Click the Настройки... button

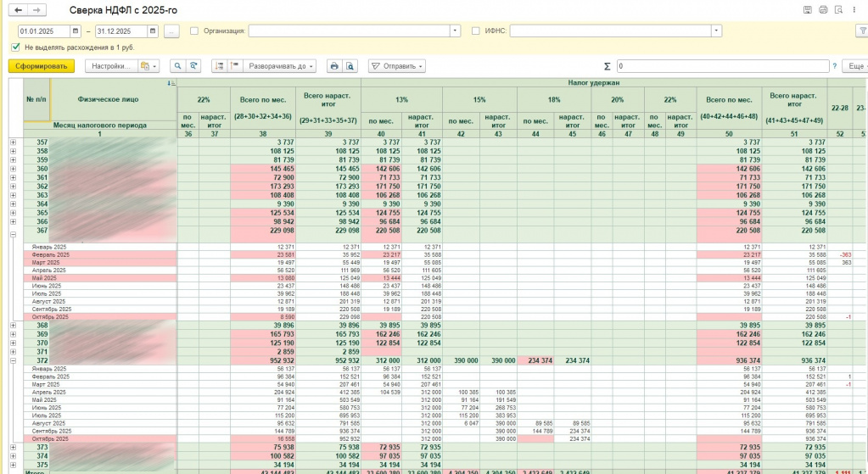click(111, 66)
